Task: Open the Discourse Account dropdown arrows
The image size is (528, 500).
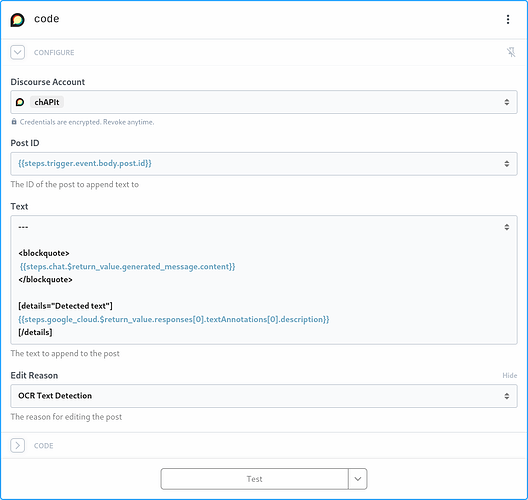Action: [x=506, y=102]
